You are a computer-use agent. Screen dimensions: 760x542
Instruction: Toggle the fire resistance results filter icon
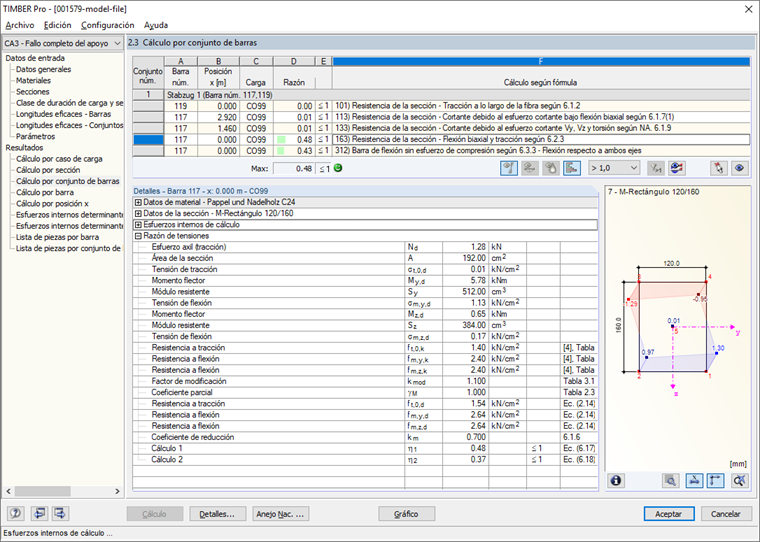(551, 168)
